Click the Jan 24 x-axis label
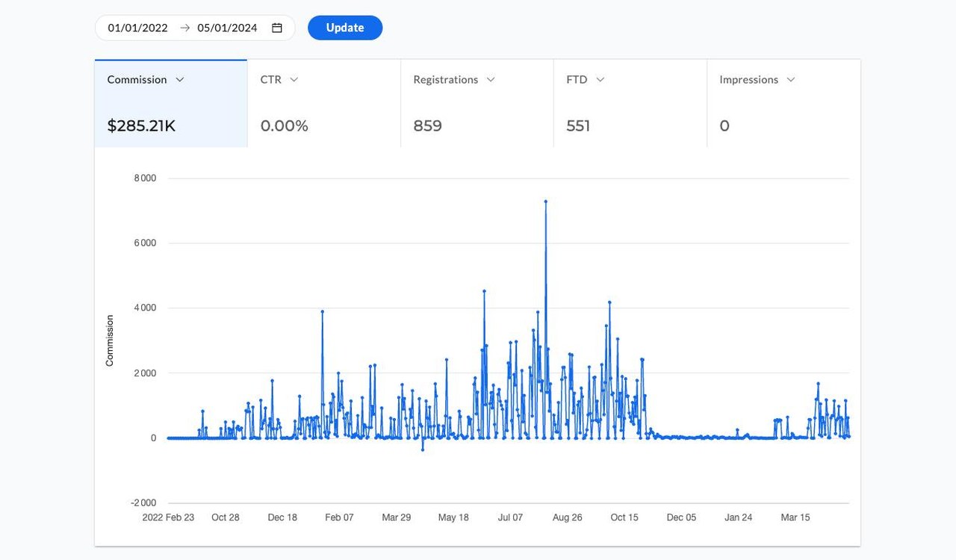 pos(739,517)
